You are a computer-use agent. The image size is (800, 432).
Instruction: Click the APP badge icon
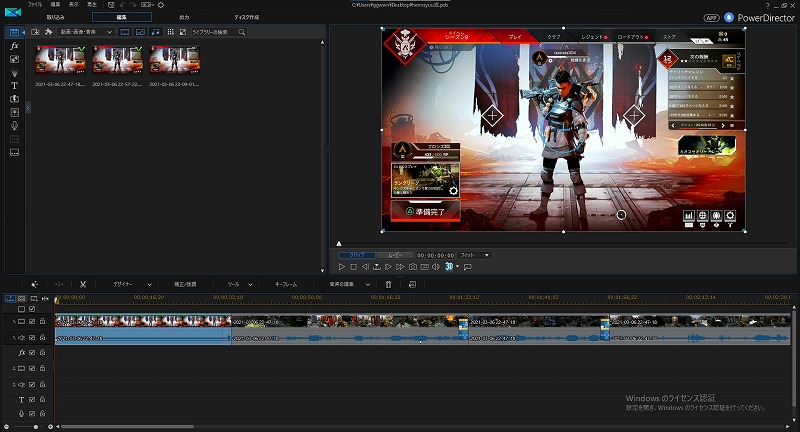point(711,18)
